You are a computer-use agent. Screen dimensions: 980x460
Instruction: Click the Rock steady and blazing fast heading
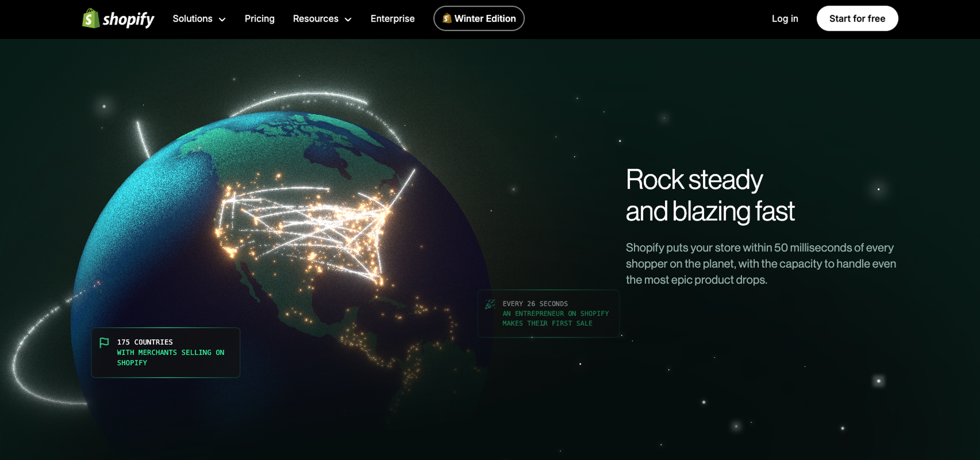pyautogui.click(x=710, y=195)
